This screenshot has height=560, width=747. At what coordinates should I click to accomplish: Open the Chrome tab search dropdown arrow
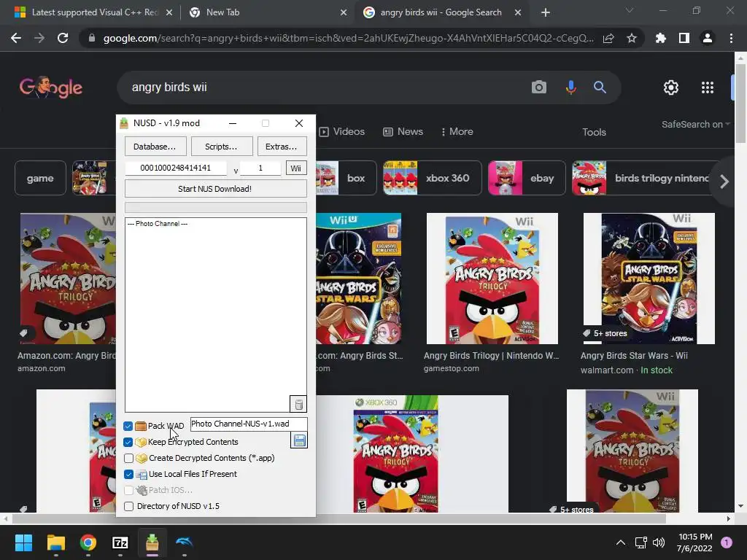(630, 10)
